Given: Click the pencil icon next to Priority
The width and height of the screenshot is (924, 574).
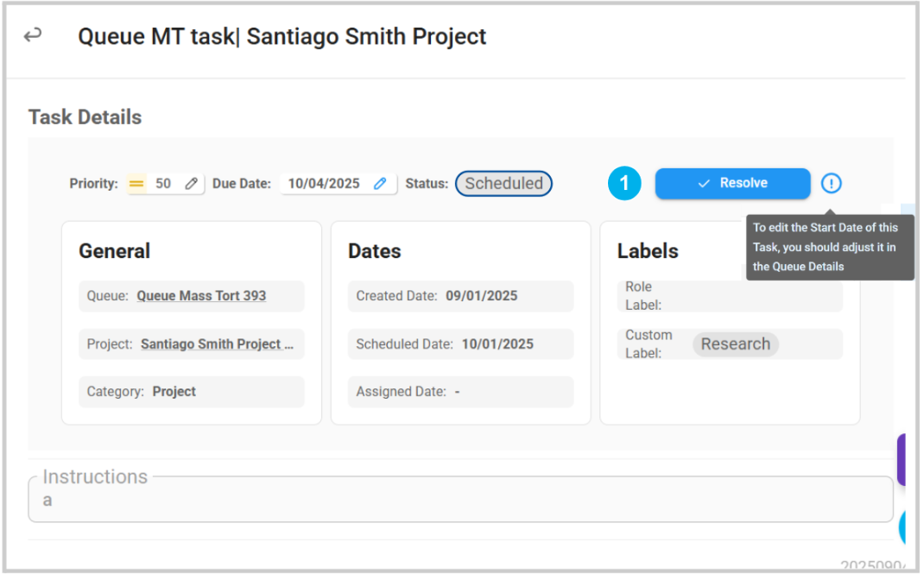Looking at the screenshot, I should click(x=192, y=184).
